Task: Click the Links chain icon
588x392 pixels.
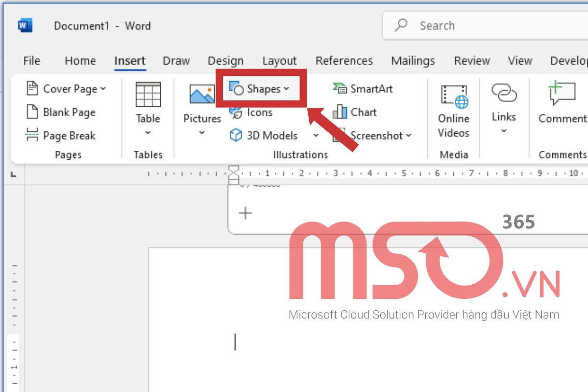Action: (x=504, y=93)
